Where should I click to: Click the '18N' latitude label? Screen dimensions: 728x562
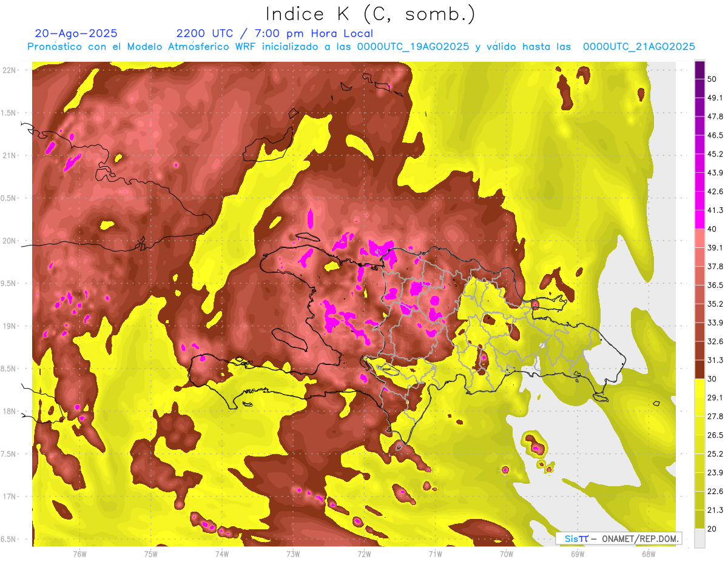coord(10,412)
